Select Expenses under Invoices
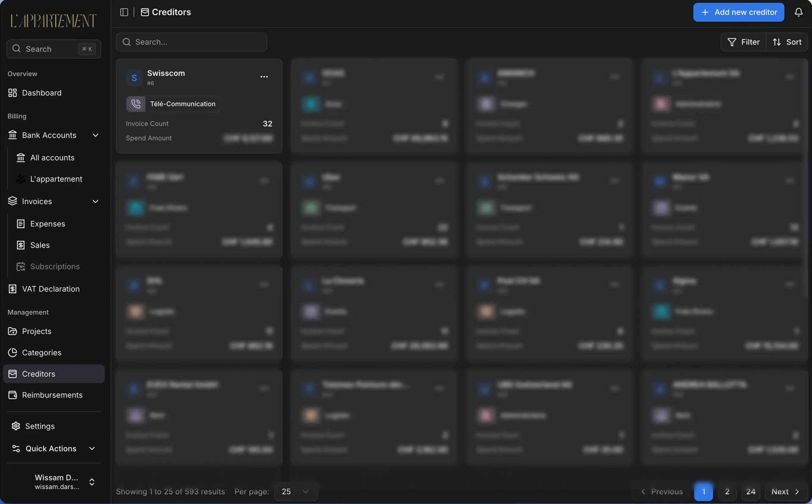The width and height of the screenshot is (812, 504). (47, 224)
